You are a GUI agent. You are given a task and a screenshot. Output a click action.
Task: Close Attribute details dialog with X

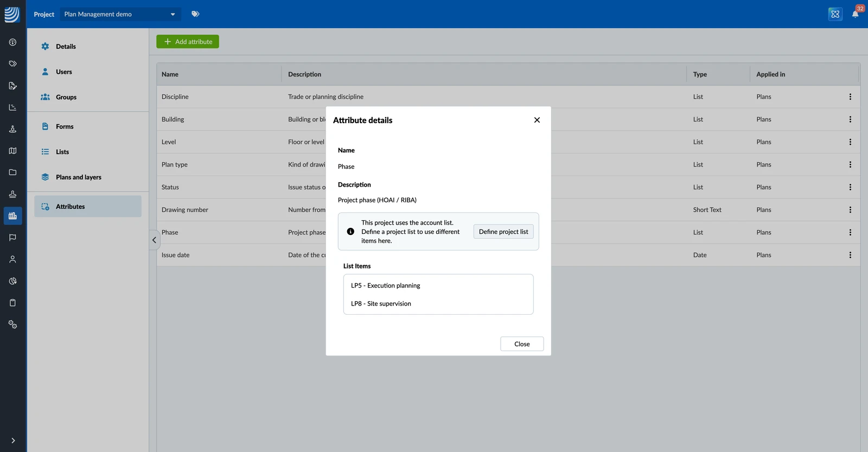(x=537, y=120)
